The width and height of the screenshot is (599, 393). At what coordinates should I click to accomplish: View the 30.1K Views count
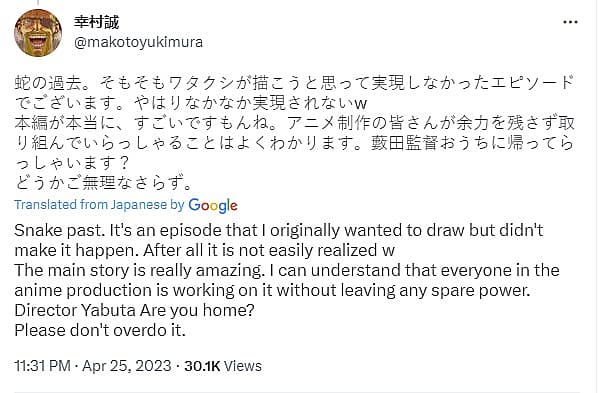tap(223, 366)
